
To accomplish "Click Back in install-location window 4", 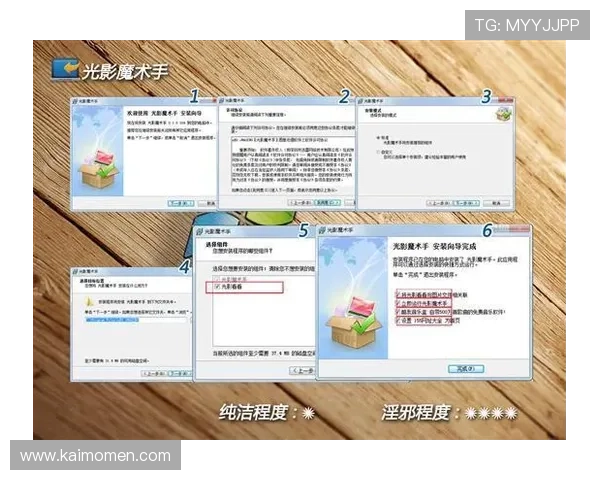I will click(x=155, y=373).
